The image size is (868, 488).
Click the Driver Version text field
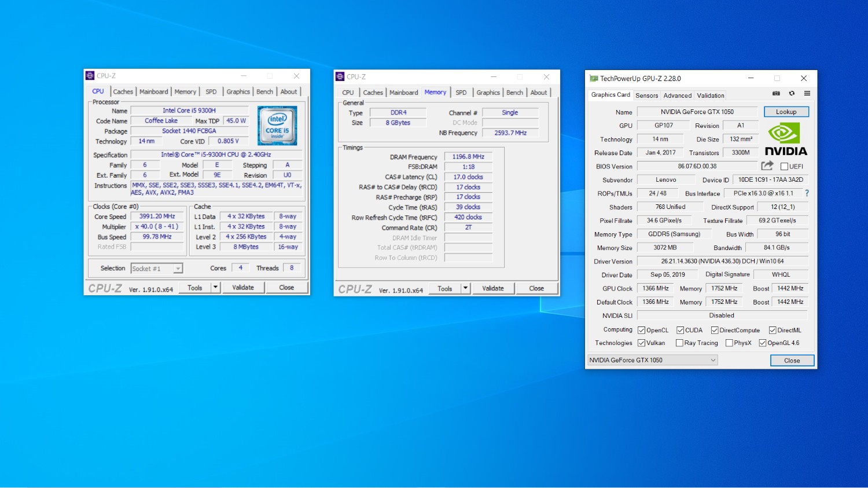point(722,262)
